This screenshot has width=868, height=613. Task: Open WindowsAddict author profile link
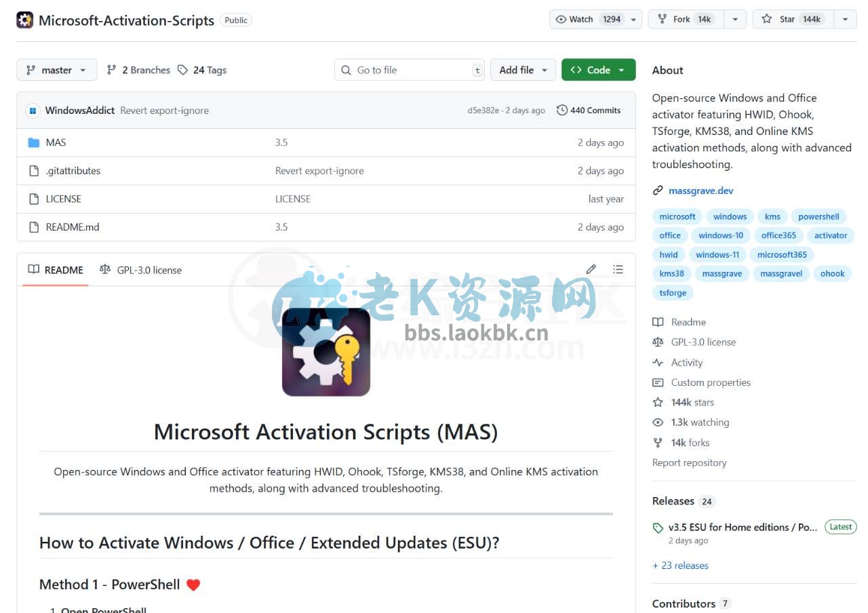tap(80, 111)
